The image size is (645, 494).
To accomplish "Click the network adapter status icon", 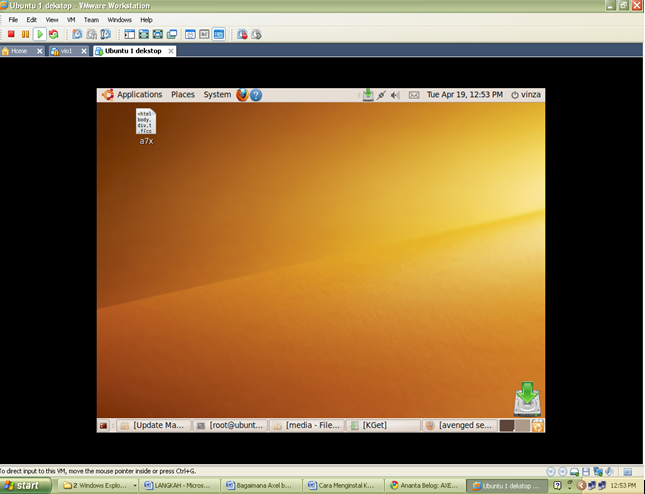I will (x=598, y=472).
